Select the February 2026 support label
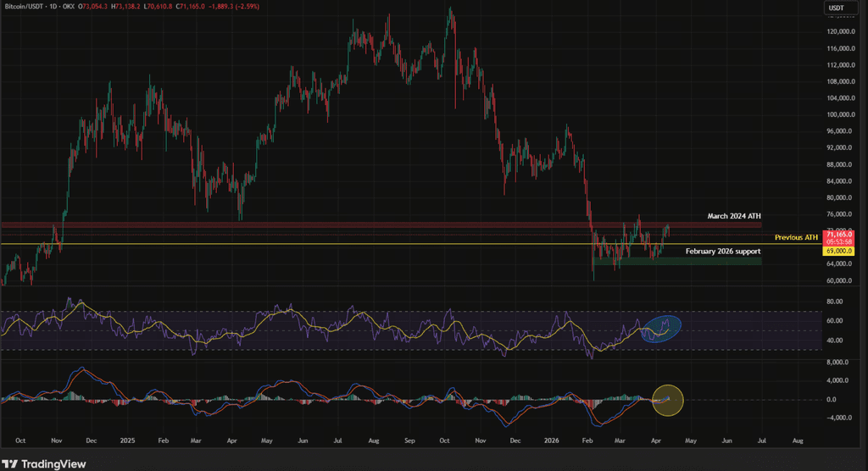This screenshot has width=868, height=471. [723, 252]
